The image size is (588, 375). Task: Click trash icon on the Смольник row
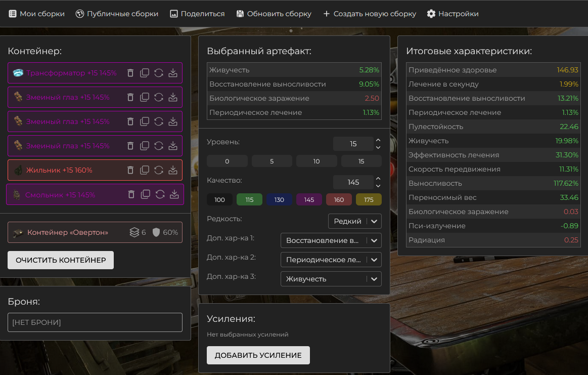tap(131, 194)
